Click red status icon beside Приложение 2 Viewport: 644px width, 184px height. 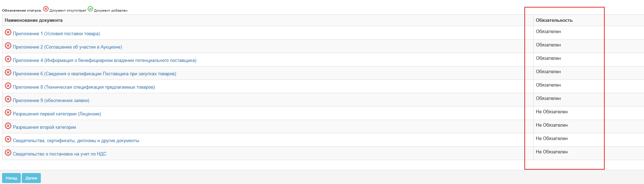[x=8, y=46]
